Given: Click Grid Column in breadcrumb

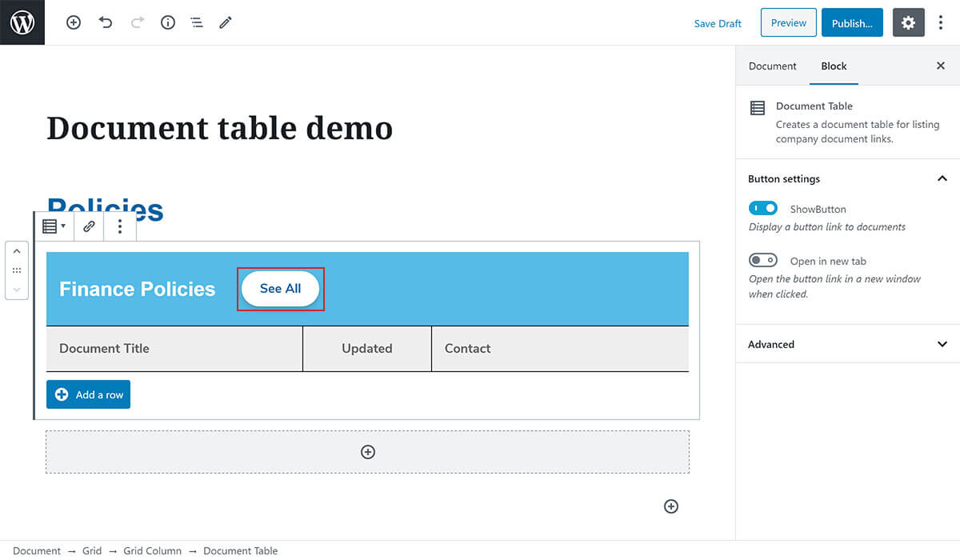Looking at the screenshot, I should [x=152, y=550].
